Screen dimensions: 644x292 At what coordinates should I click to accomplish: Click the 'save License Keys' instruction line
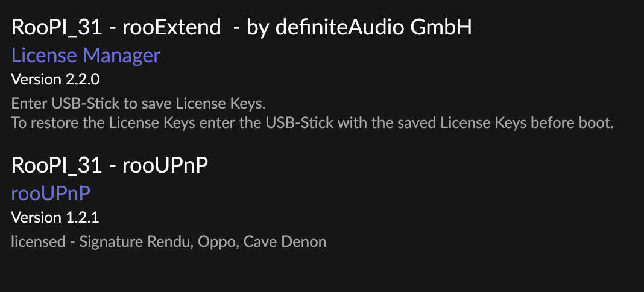click(x=139, y=104)
